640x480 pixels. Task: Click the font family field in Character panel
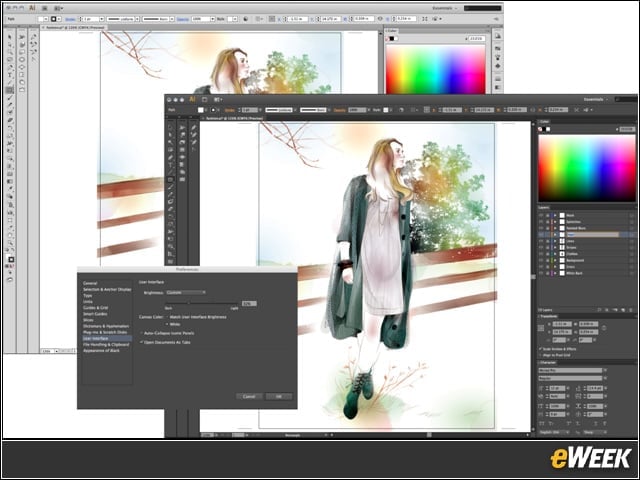(x=570, y=370)
